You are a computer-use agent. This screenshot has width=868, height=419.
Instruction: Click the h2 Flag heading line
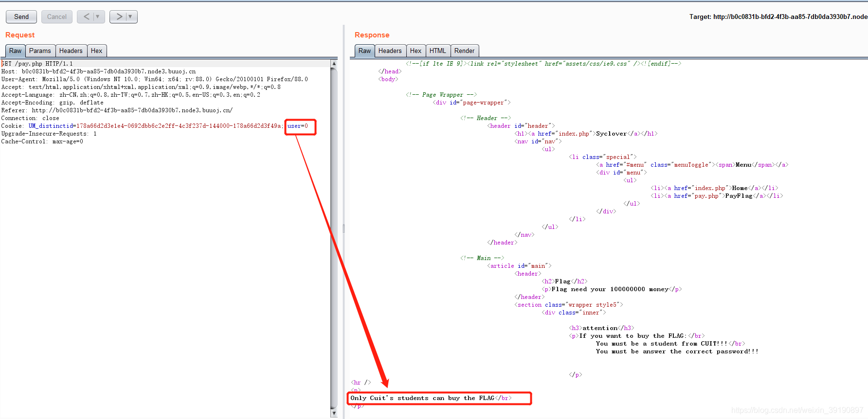pyautogui.click(x=564, y=281)
